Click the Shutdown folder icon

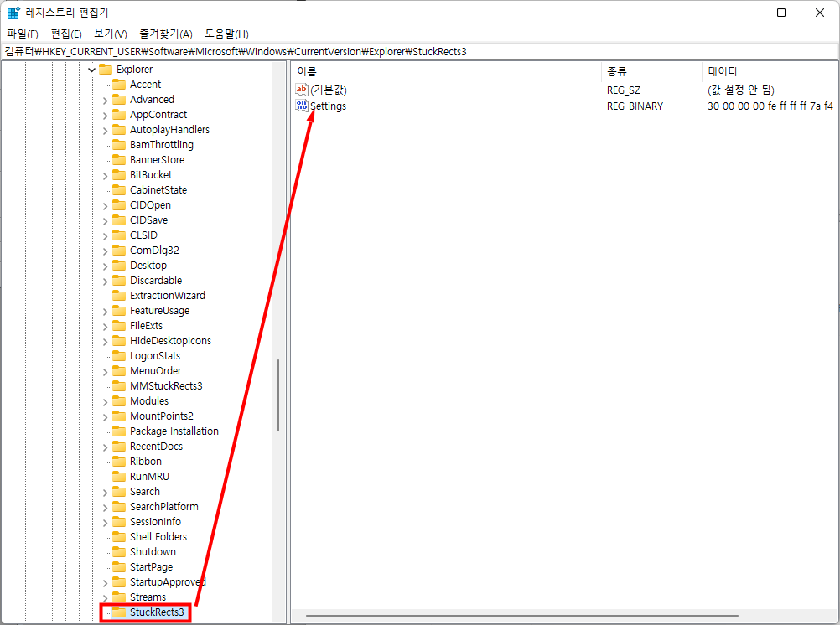tap(119, 551)
